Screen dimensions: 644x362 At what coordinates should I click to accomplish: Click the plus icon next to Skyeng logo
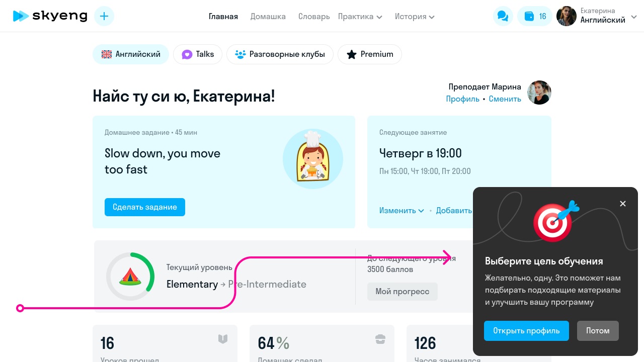click(x=104, y=16)
